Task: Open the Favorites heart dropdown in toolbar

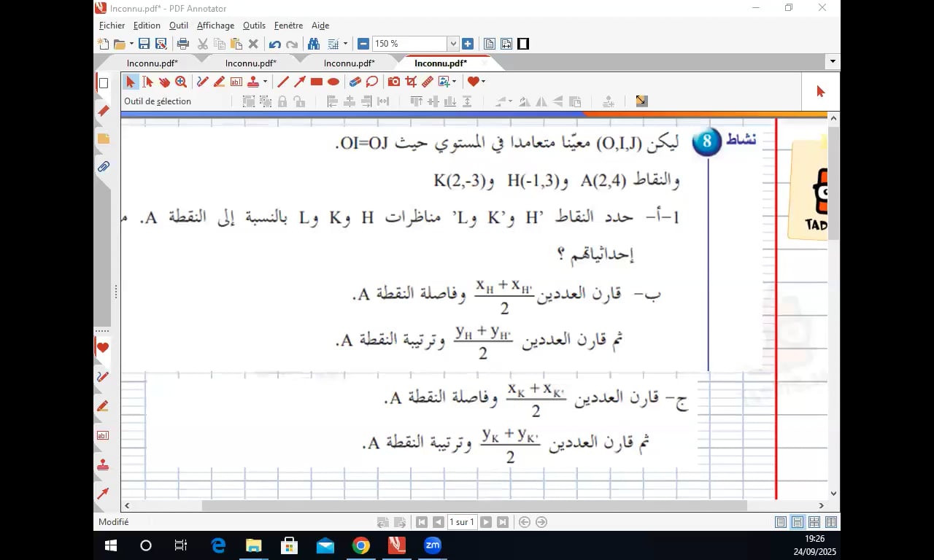Action: coord(483,82)
